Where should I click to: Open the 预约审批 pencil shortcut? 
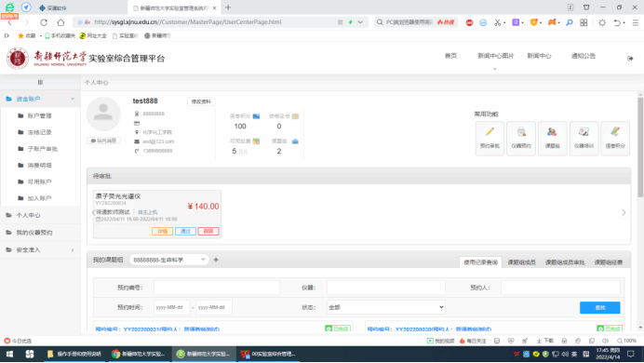(x=490, y=138)
